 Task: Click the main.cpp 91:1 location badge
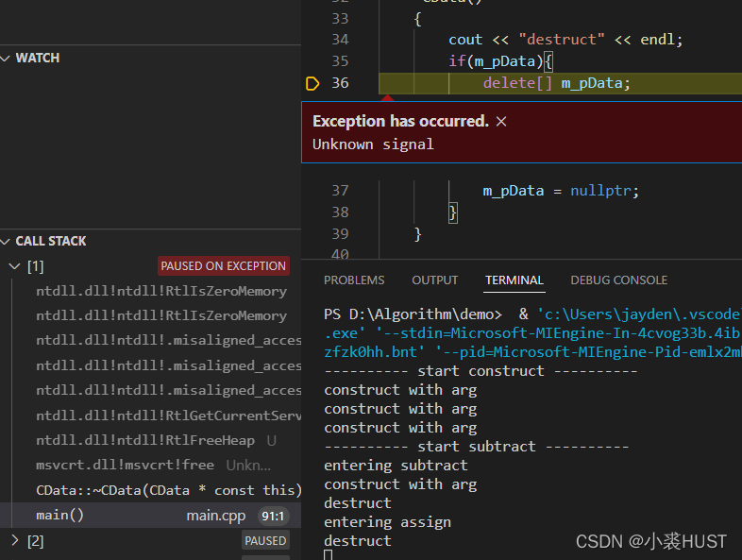[274, 516]
